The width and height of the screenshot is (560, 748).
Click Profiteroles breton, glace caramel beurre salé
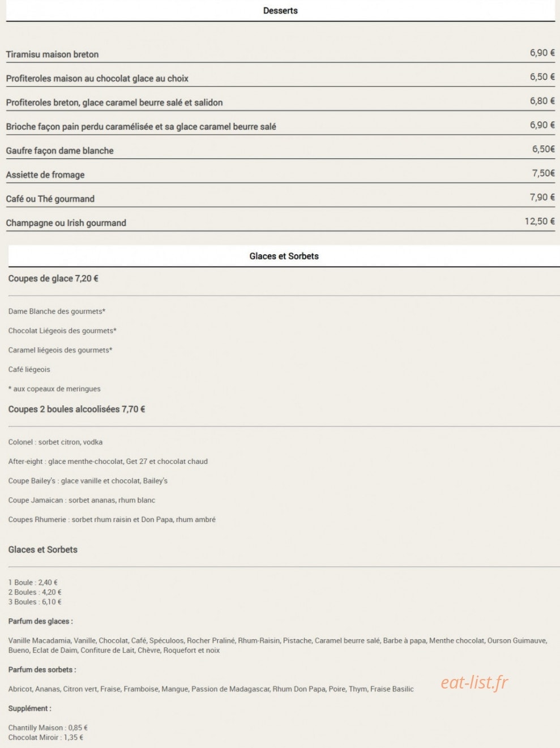click(x=114, y=102)
